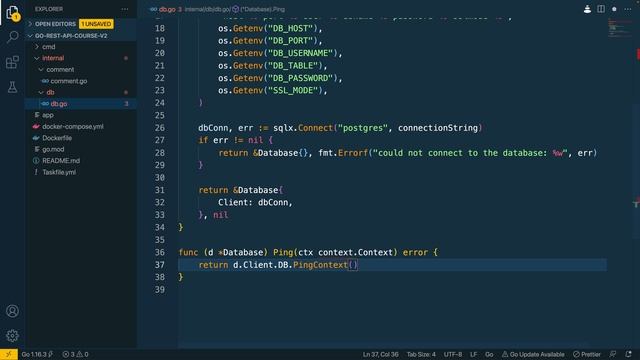Open the Accounts menu icon
640x360 pixels.
12,311
